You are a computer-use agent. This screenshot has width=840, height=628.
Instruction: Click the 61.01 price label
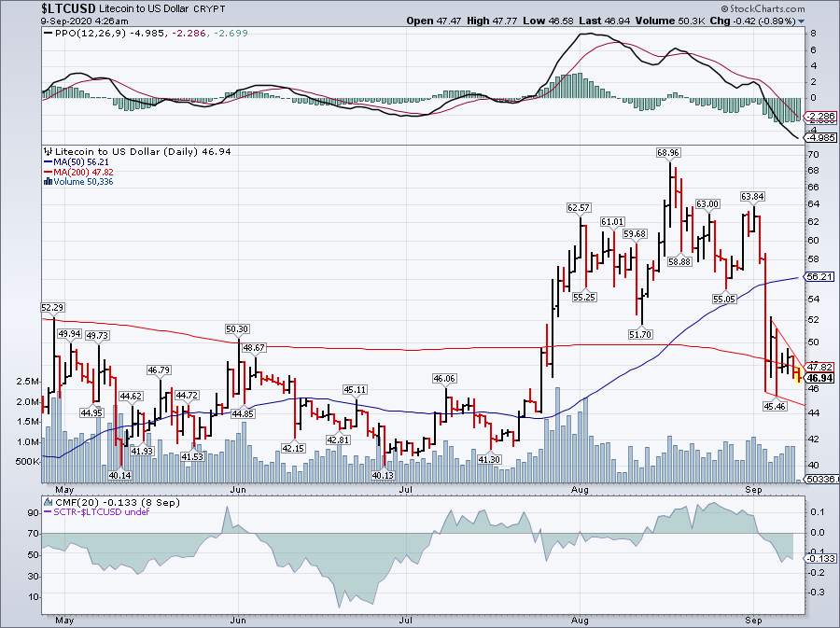tap(611, 222)
